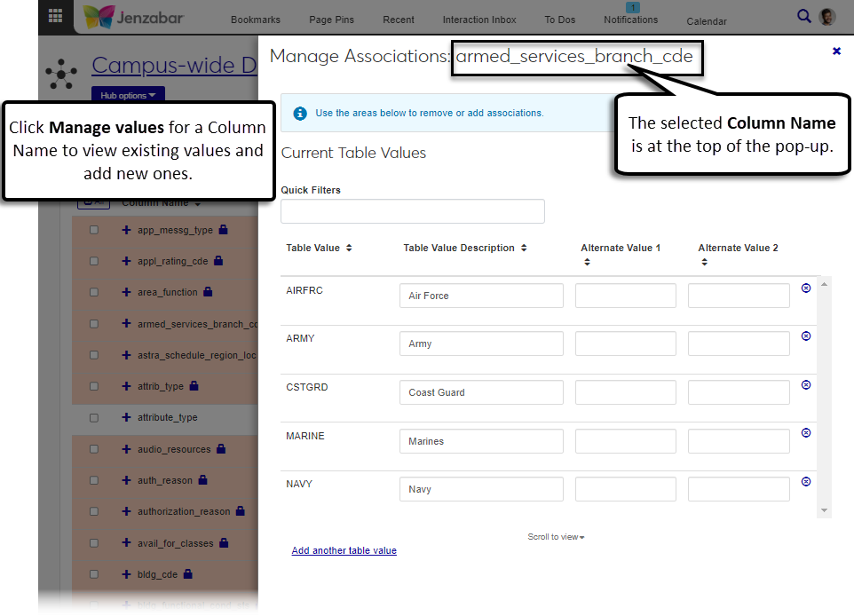
Task: Sort by Alternate Value 1 column
Action: pyautogui.click(x=587, y=262)
